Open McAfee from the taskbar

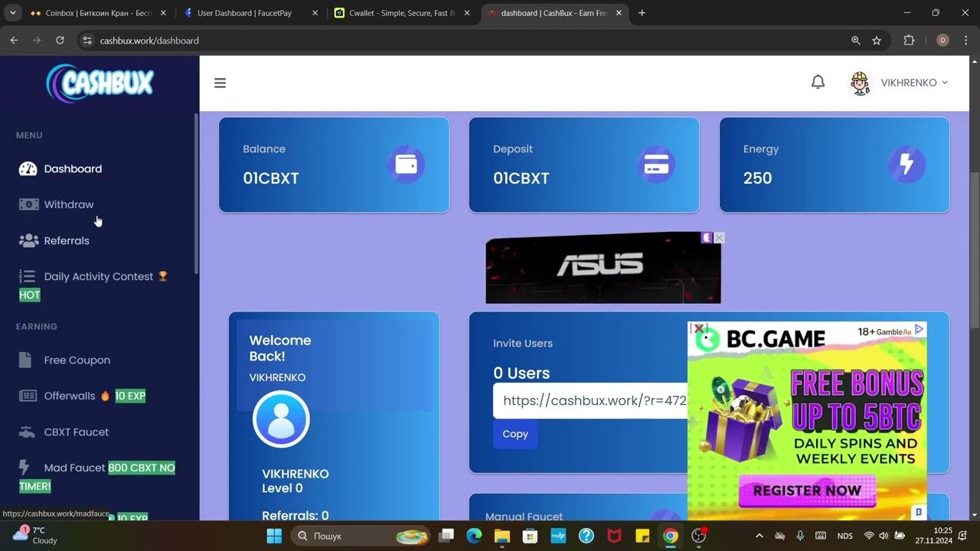(614, 536)
